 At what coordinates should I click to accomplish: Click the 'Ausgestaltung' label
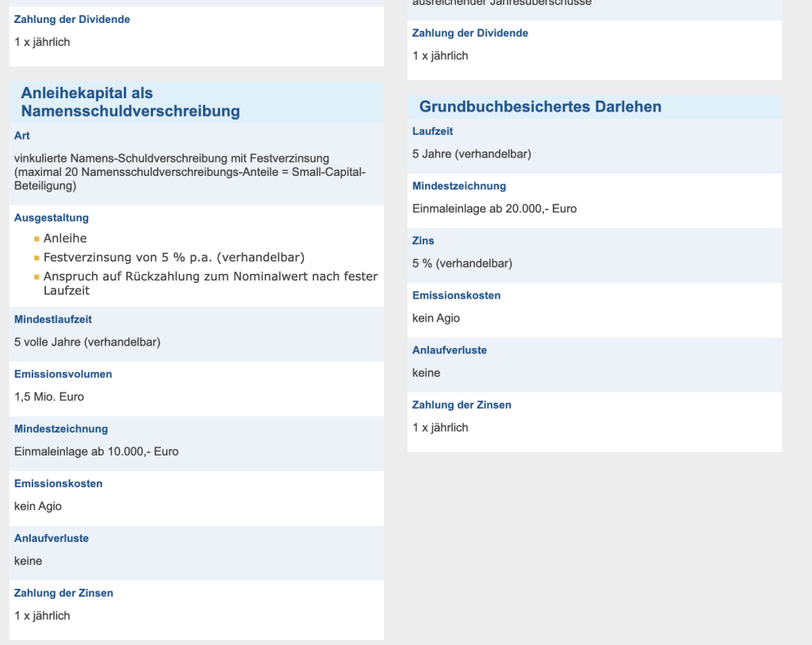pos(52,218)
